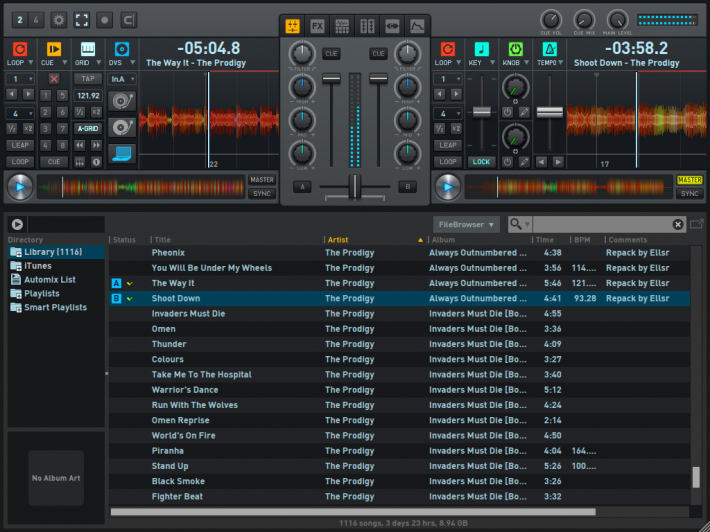710x532 pixels.
Task: Play preview with browser play icon
Action: (x=17, y=224)
